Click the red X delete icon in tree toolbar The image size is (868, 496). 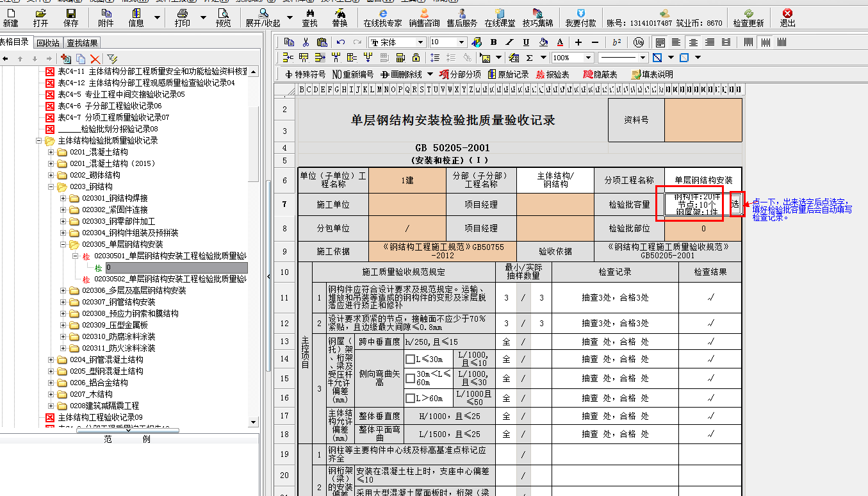pos(95,58)
